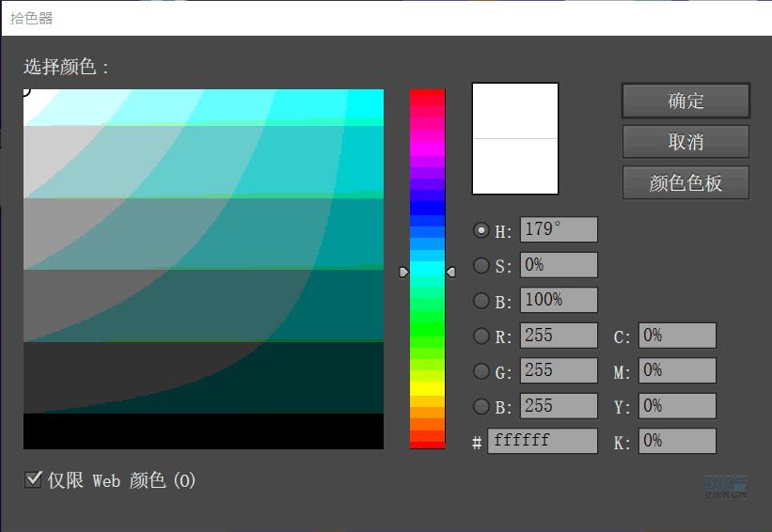
Task: Click the 确定 button to confirm color
Action: coord(685,101)
